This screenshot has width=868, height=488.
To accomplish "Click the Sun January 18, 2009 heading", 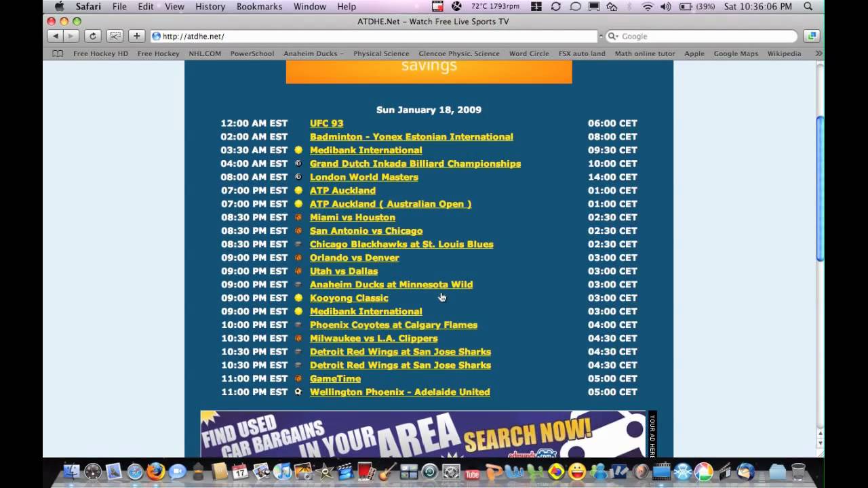I will click(429, 110).
